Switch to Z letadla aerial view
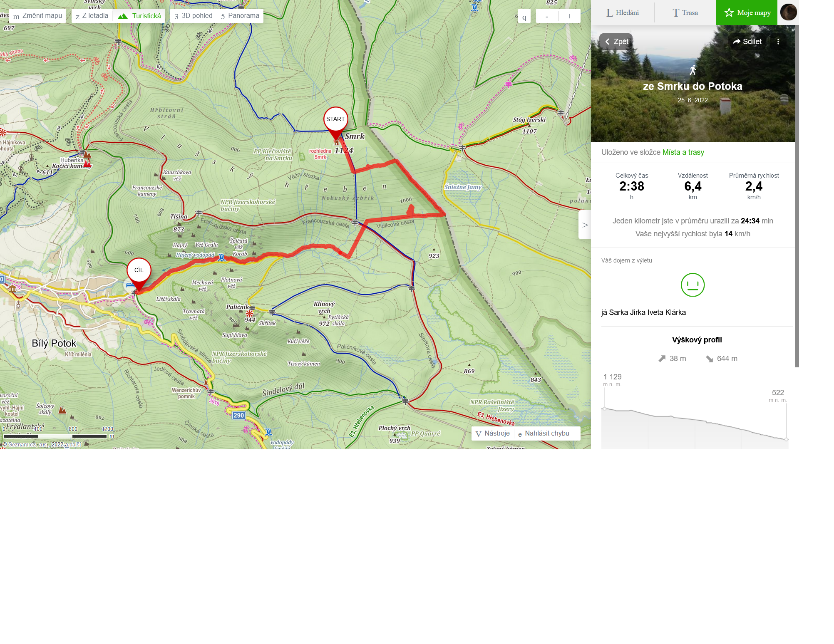834x644 pixels. [92, 16]
